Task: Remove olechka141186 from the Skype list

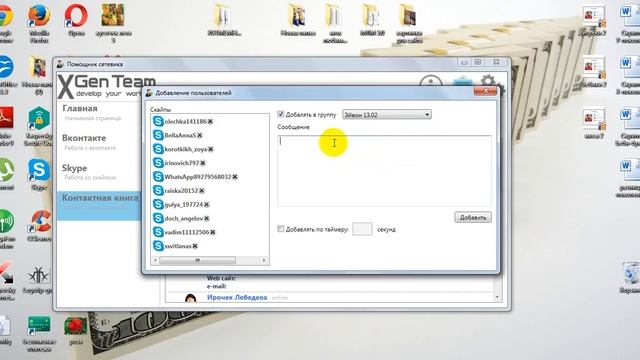Action: pos(210,122)
